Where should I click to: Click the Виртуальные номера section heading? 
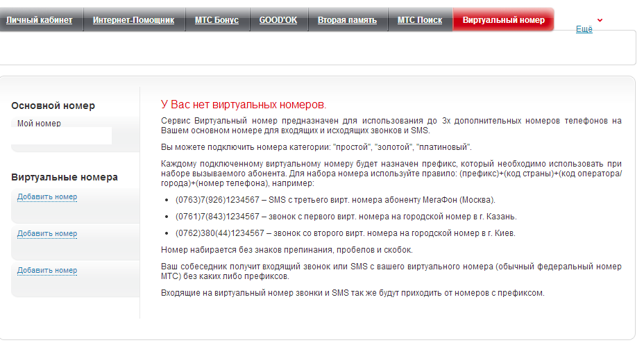tap(65, 177)
